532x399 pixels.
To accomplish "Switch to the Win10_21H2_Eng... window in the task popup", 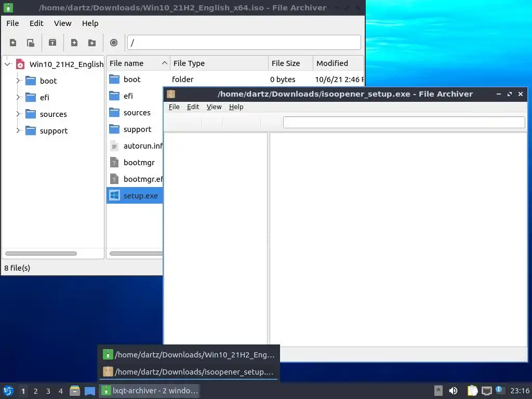I will [189, 355].
